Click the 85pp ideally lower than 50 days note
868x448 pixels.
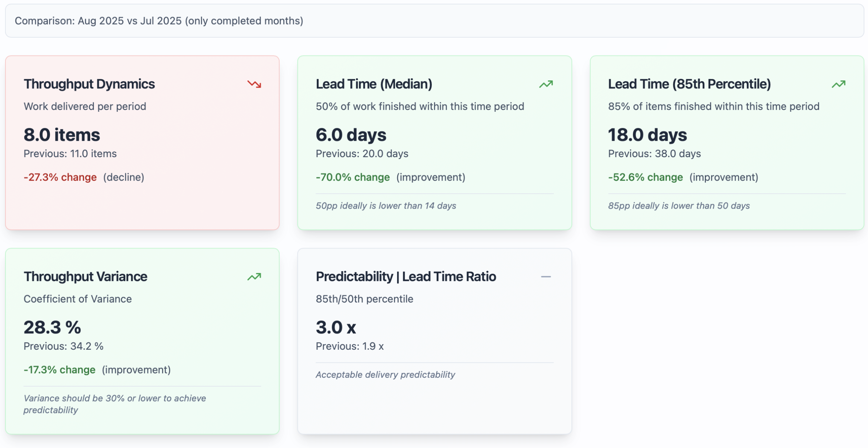(x=679, y=206)
